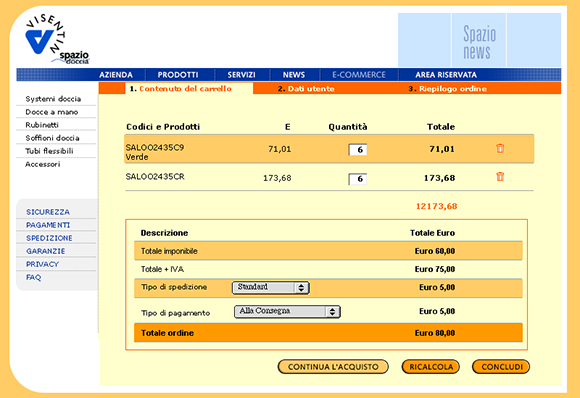580x398 pixels.
Task: Open the SICUREZZA info link
Action: point(48,212)
